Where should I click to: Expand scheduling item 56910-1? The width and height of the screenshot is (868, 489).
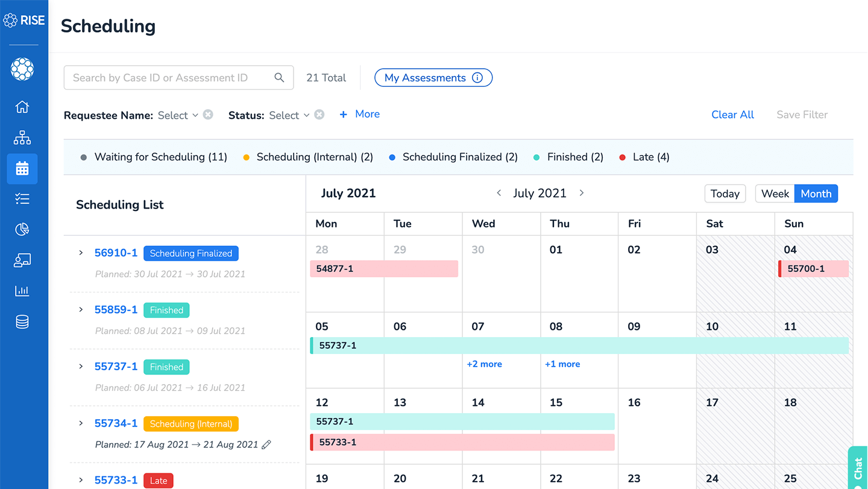click(x=81, y=253)
